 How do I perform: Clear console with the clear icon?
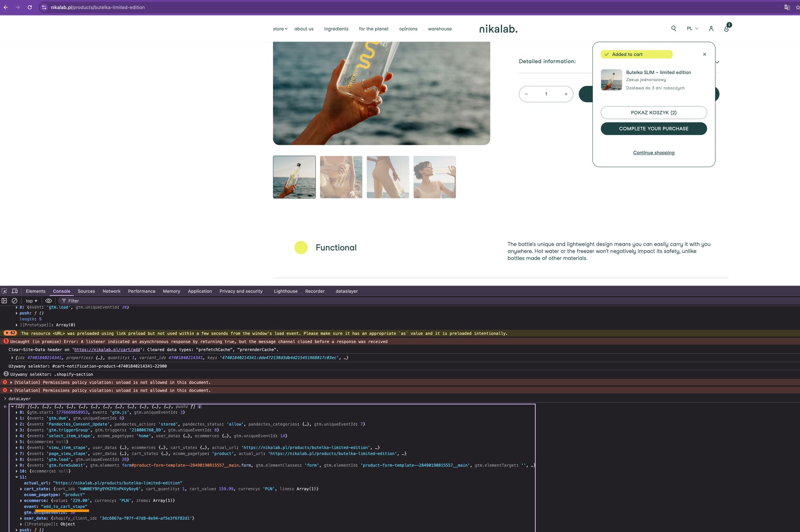click(x=15, y=301)
